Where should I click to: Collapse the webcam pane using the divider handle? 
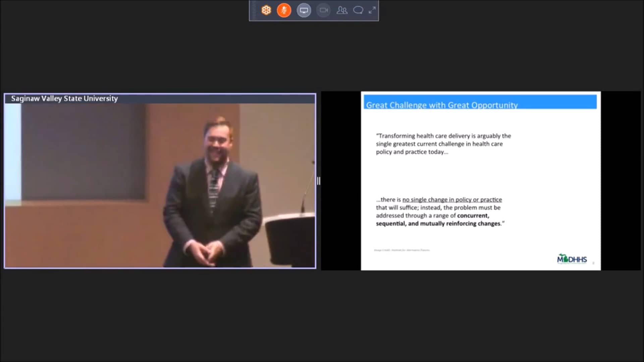pyautogui.click(x=318, y=181)
